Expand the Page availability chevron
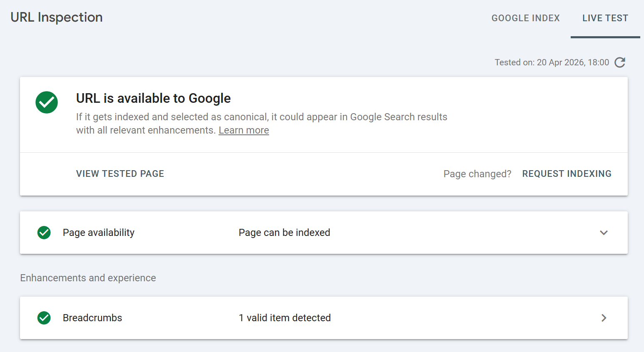 [604, 233]
